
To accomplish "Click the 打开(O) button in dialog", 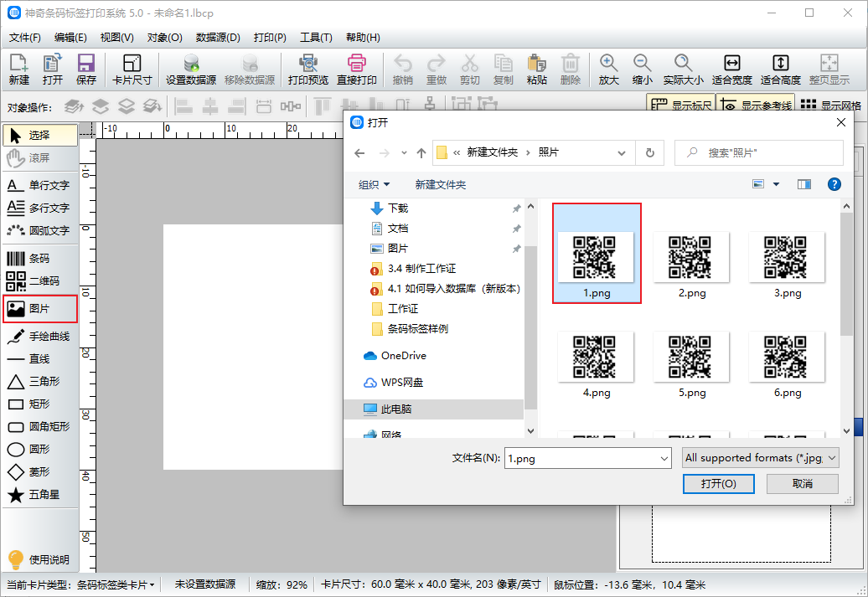I will [719, 484].
